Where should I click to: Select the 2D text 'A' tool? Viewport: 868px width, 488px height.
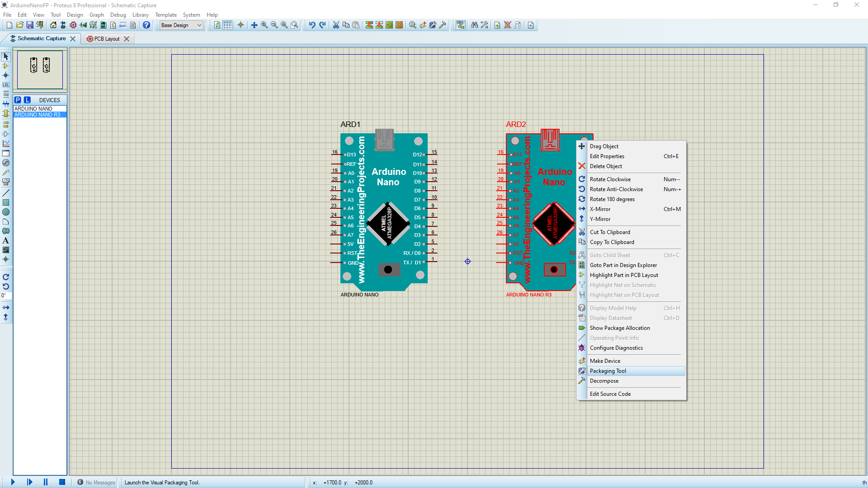(x=6, y=241)
